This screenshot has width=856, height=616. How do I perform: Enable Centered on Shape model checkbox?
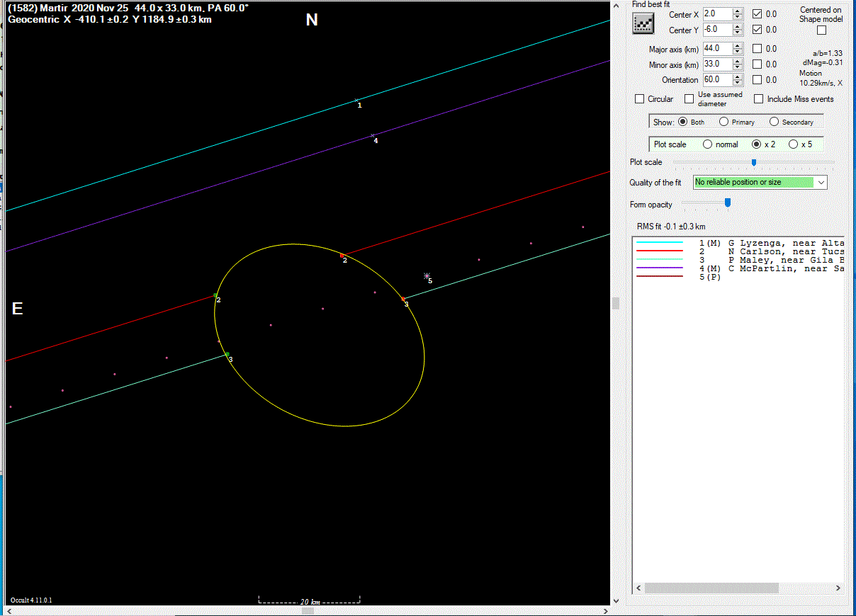[821, 30]
